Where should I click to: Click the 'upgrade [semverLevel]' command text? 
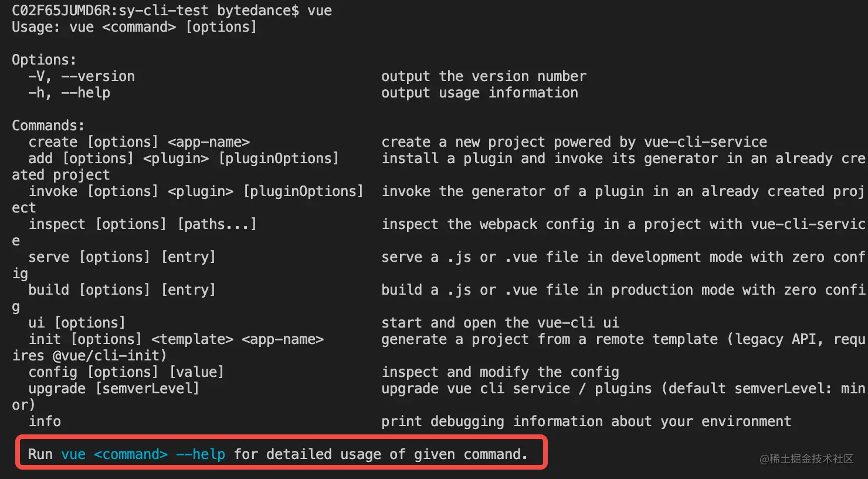(x=114, y=389)
